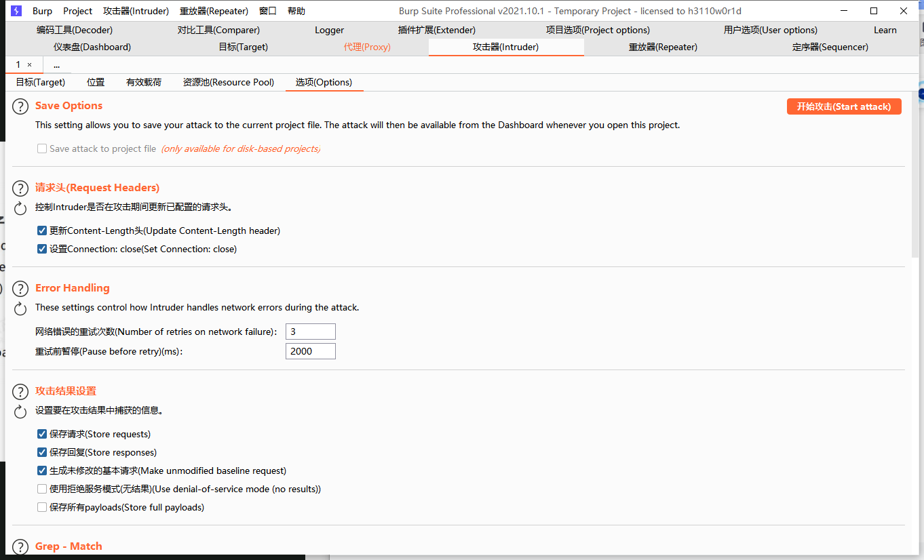Screen dimensions: 924x560
Task: Open help for the Grep - Match section
Action: coord(20,546)
